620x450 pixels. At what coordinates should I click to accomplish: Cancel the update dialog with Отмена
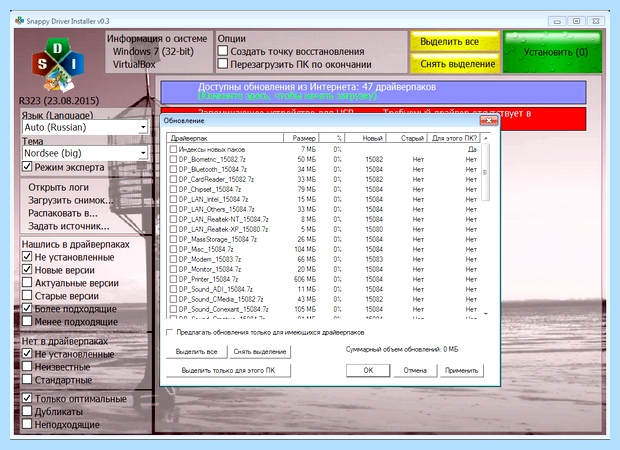click(415, 371)
